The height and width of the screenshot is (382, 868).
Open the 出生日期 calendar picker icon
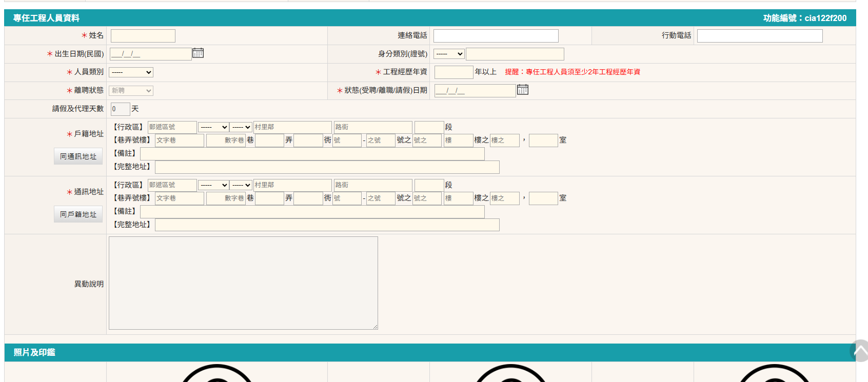[x=198, y=53]
